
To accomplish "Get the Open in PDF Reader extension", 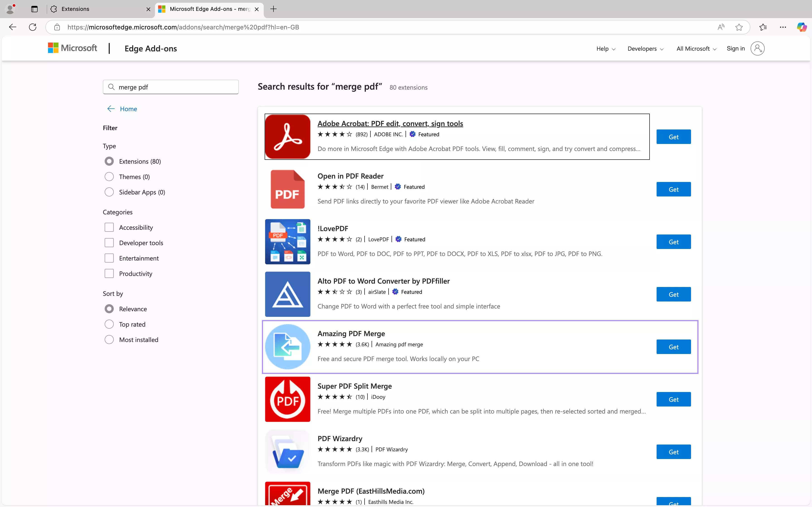I will click(x=673, y=189).
